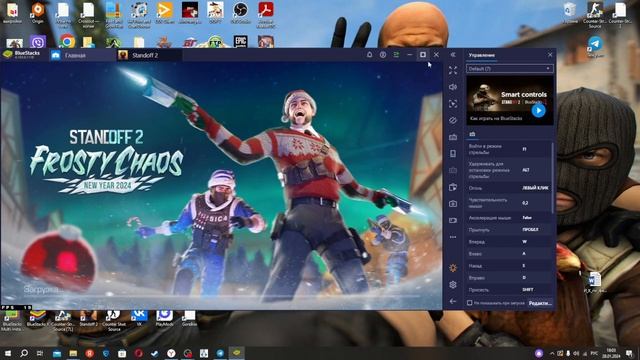
Task: Collapse the sidebar with double-chevron icon
Action: [453, 54]
